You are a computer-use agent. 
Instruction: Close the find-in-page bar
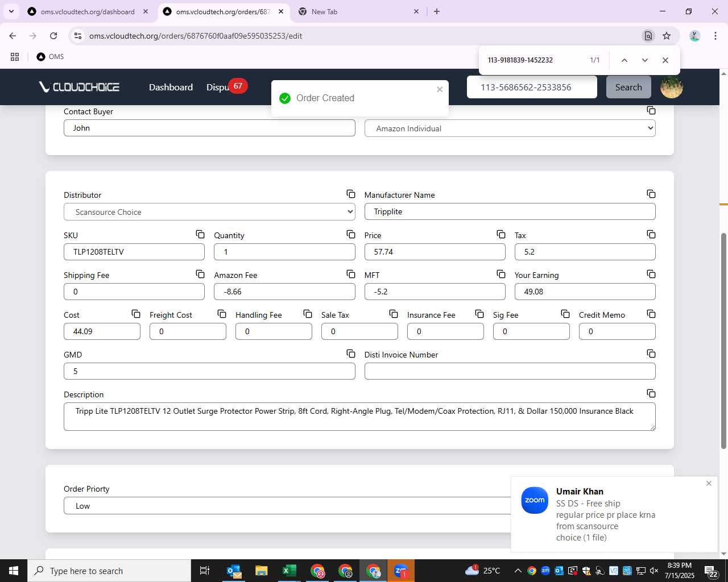point(665,60)
